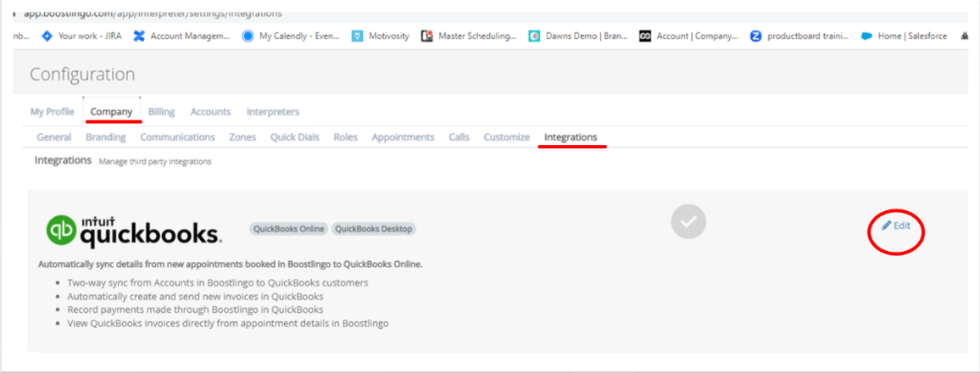
Task: Click 'View QuickBooks invoices directly' bullet
Action: [x=228, y=324]
